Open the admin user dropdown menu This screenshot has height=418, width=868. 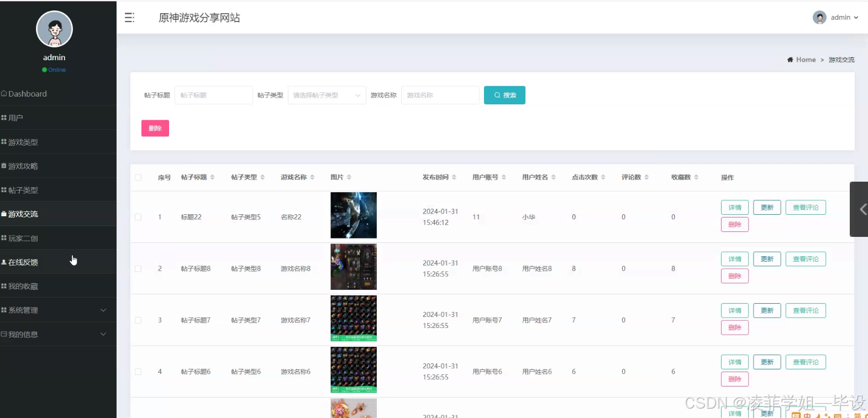coord(836,18)
